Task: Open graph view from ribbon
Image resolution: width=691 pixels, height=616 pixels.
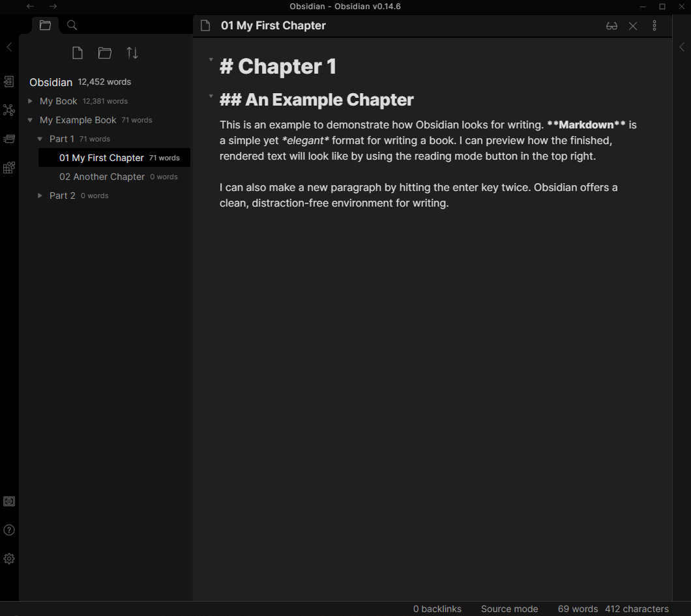Action: 9,110
